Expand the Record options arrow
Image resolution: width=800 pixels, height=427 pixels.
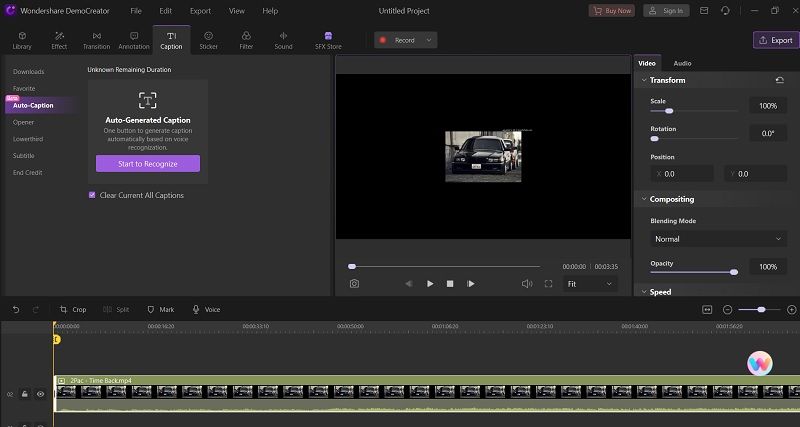429,40
